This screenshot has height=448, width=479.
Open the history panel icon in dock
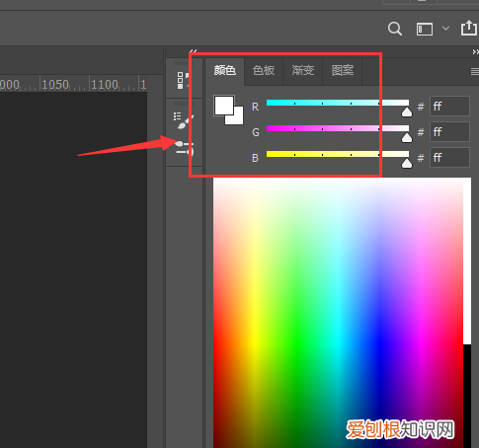point(184,80)
